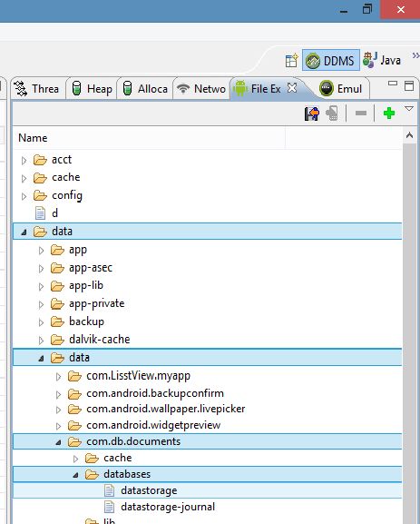
Task: Select the acct folder row
Action: (207, 160)
